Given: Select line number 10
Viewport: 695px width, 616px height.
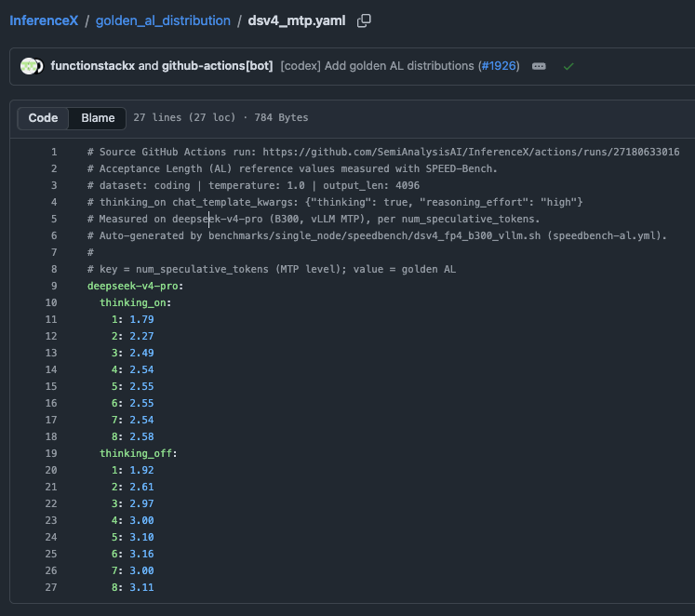Looking at the screenshot, I should (51, 302).
